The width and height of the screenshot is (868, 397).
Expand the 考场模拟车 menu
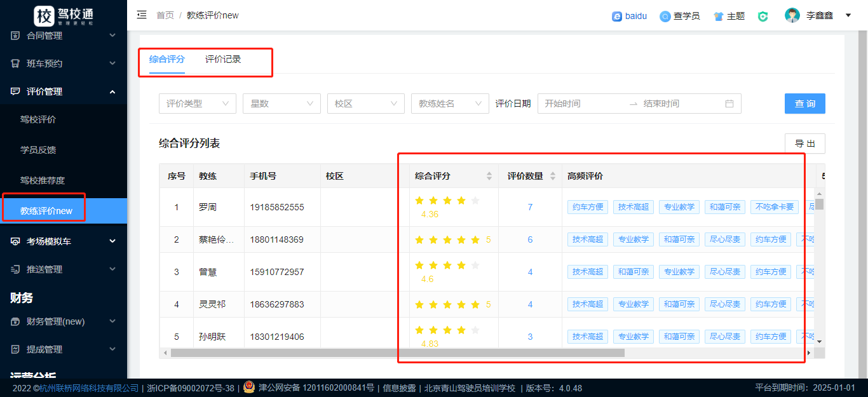[x=112, y=241]
